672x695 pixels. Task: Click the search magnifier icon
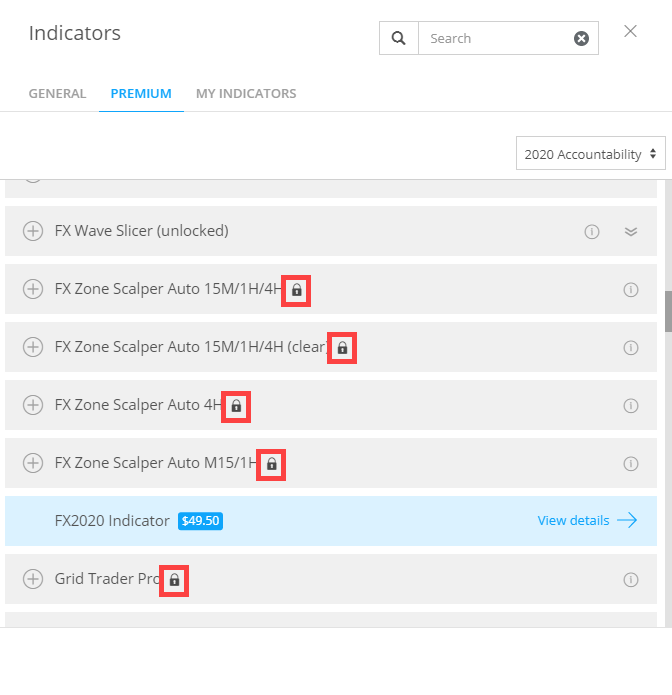[x=399, y=38]
